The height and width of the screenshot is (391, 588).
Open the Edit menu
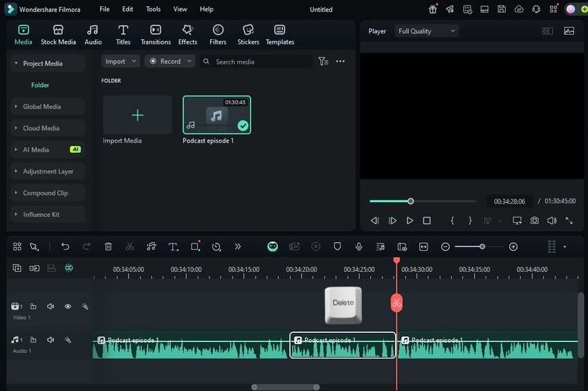[x=127, y=9]
